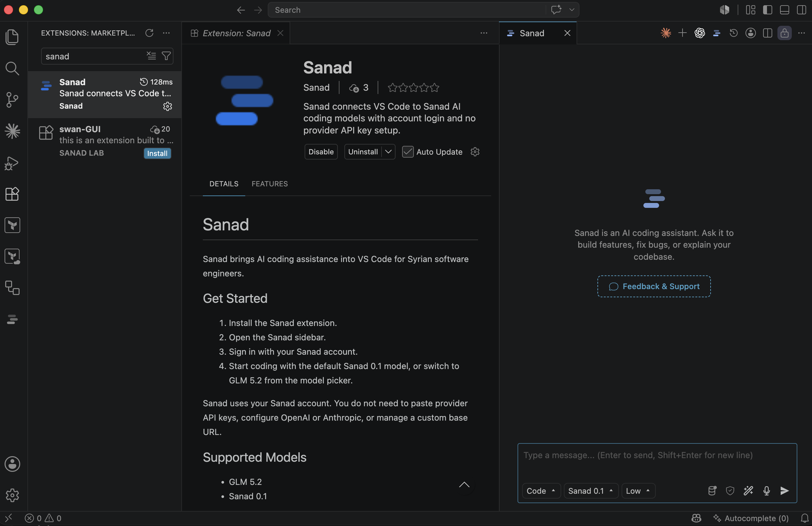This screenshot has width=812, height=526.
Task: Close the Sanad chat panel tab
Action: [x=567, y=33]
